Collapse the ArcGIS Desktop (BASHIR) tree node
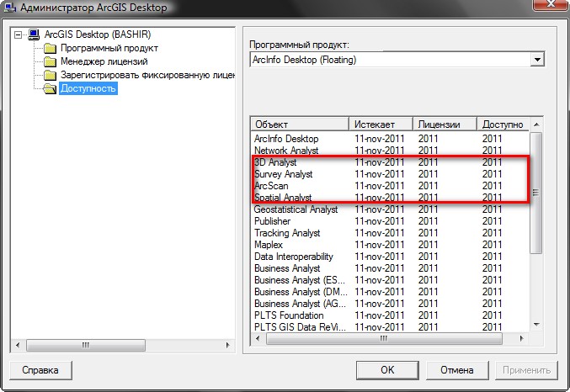Image resolution: width=570 pixels, height=392 pixels. (18, 34)
